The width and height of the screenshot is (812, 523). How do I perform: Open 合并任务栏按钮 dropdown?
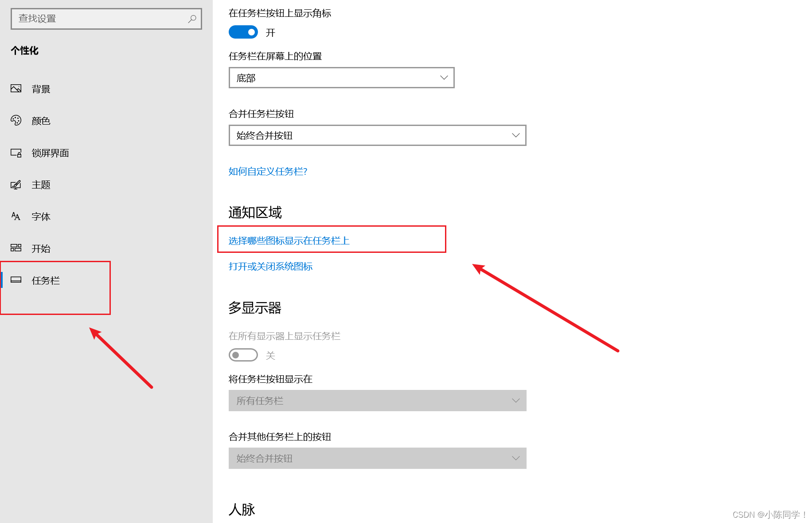[x=377, y=135]
